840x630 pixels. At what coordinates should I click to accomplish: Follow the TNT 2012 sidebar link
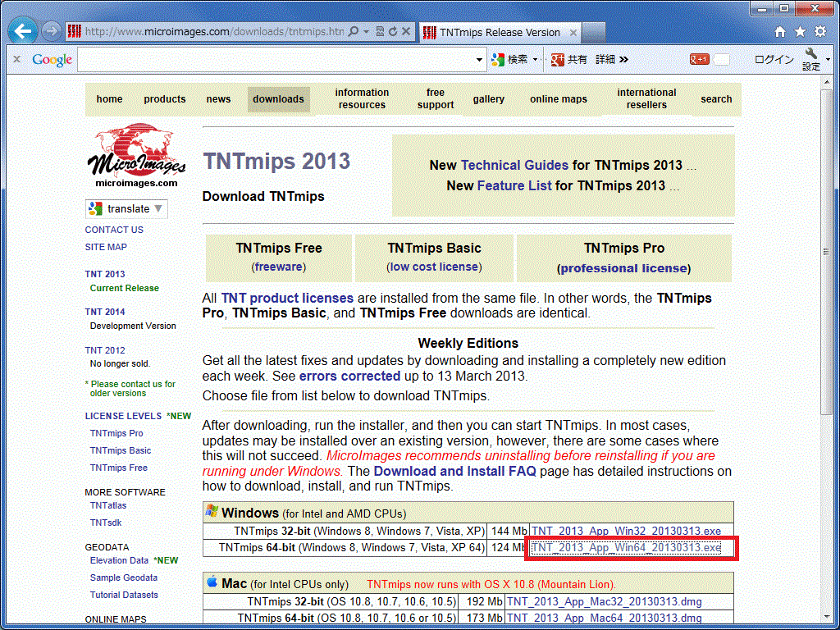[x=105, y=350]
